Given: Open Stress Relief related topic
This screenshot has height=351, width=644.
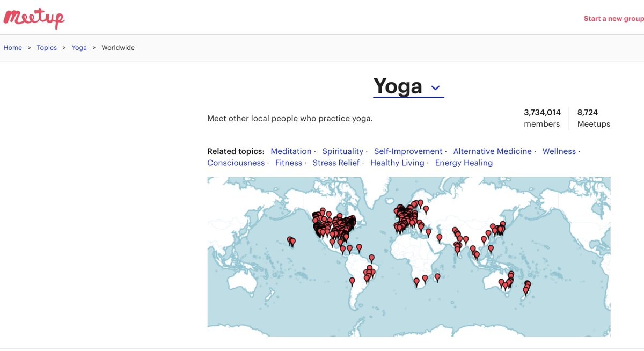Looking at the screenshot, I should (x=336, y=163).
